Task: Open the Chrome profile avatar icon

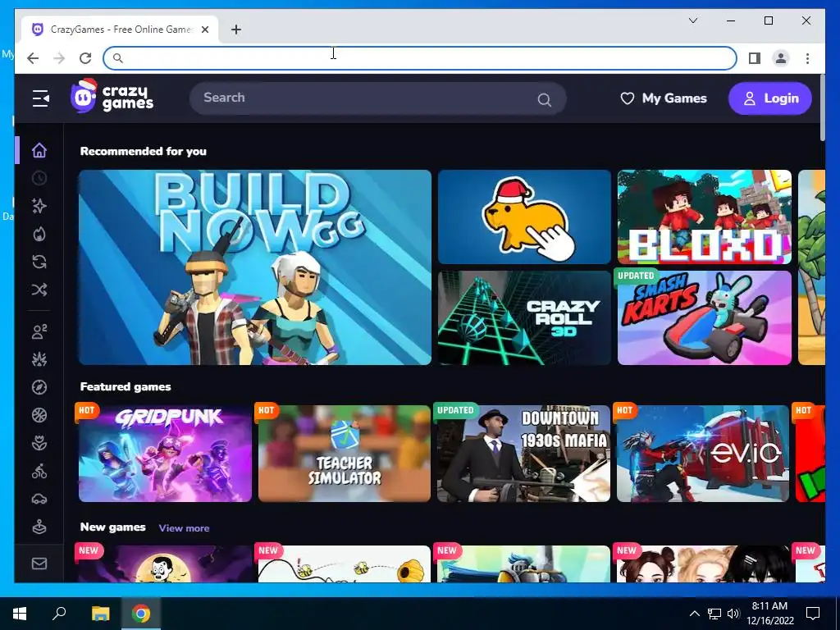Action: tap(781, 58)
